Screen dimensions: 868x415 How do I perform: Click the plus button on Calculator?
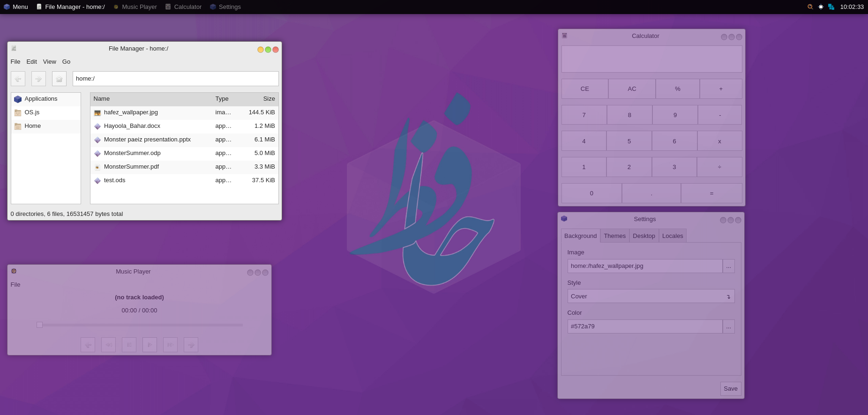(721, 89)
